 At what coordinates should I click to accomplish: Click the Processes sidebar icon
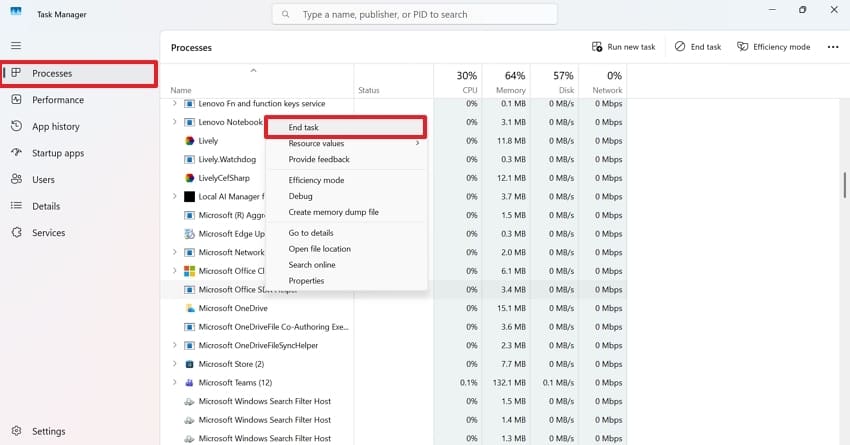pyautogui.click(x=16, y=73)
